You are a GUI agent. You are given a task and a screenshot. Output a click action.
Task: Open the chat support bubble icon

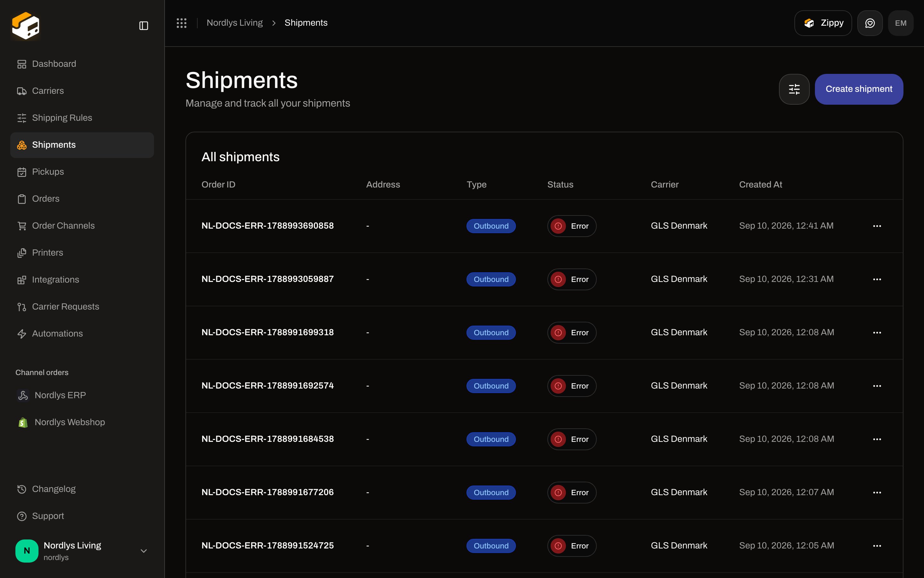[x=870, y=23]
